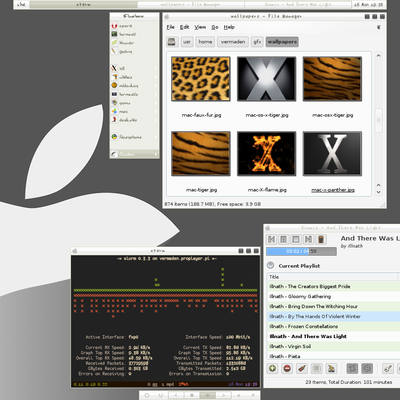
Task: Click the mac-x-panther.jpg file name
Action: 333,190
